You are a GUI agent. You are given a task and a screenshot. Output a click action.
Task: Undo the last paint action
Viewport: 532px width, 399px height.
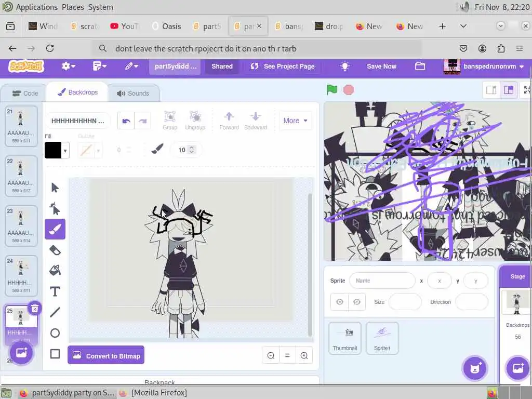tap(126, 121)
